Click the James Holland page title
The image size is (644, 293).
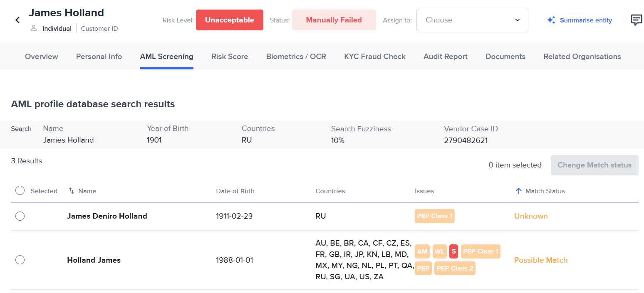(66, 13)
